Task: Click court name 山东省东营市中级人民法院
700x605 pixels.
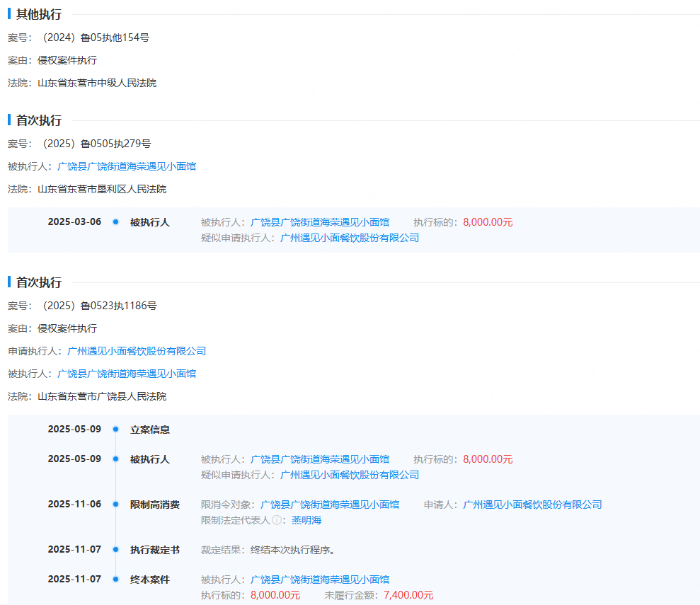Action: coord(97,83)
